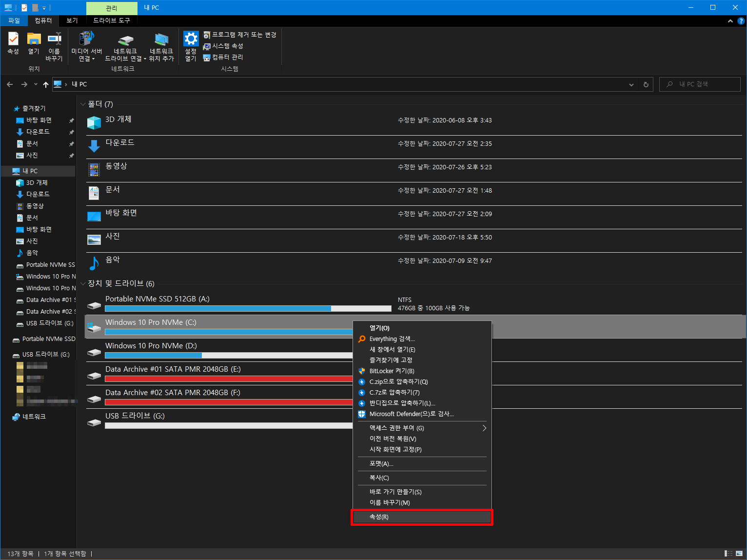Open 미디어 서버 연결 dropdown
This screenshot has height=560, width=747.
(x=87, y=47)
